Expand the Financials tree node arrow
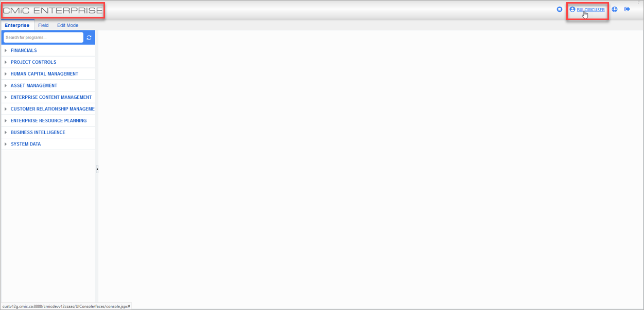 pyautogui.click(x=6, y=50)
